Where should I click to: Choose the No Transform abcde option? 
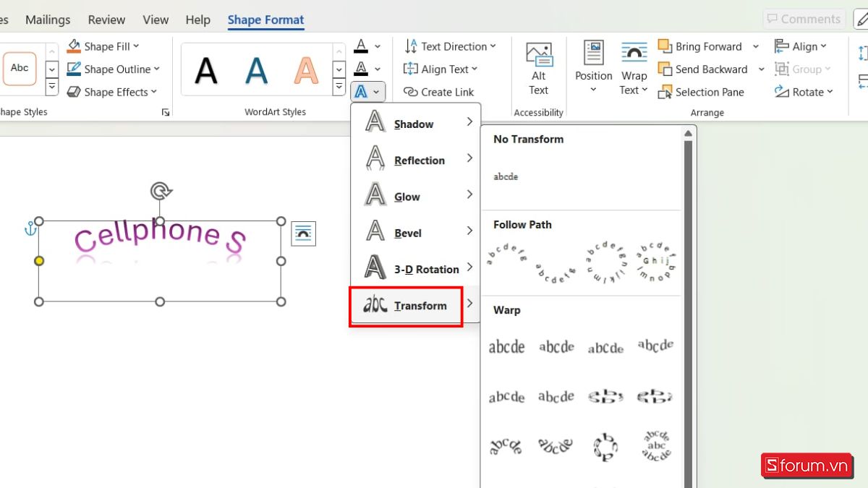pyautogui.click(x=506, y=176)
